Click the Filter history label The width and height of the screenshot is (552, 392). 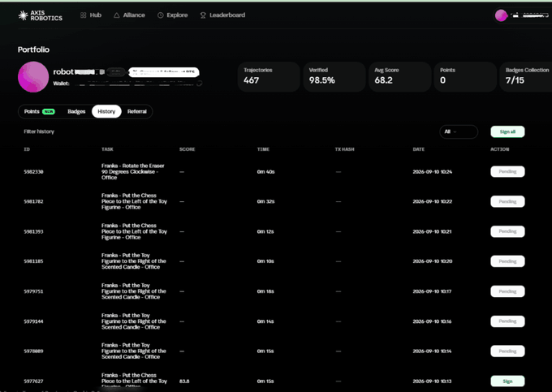(39, 131)
